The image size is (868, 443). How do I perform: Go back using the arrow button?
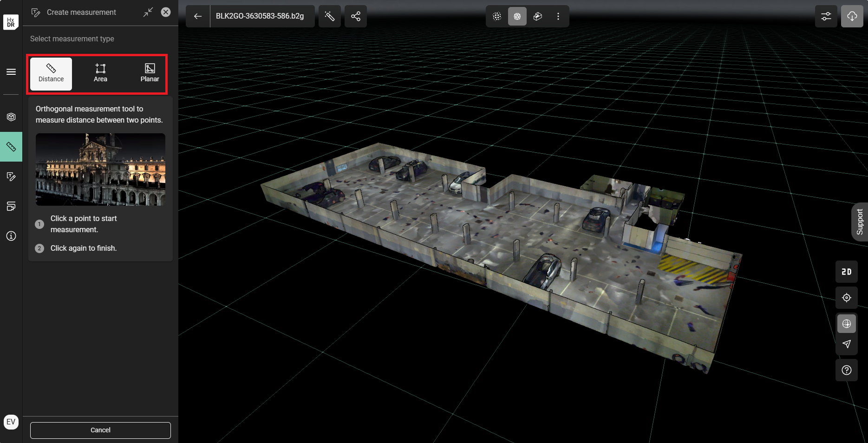coord(198,16)
